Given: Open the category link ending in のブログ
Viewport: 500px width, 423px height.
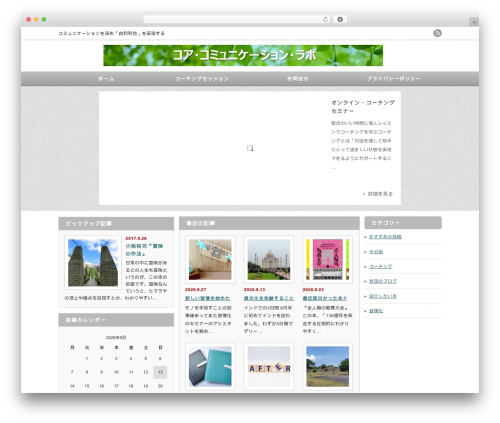Looking at the screenshot, I should [383, 281].
